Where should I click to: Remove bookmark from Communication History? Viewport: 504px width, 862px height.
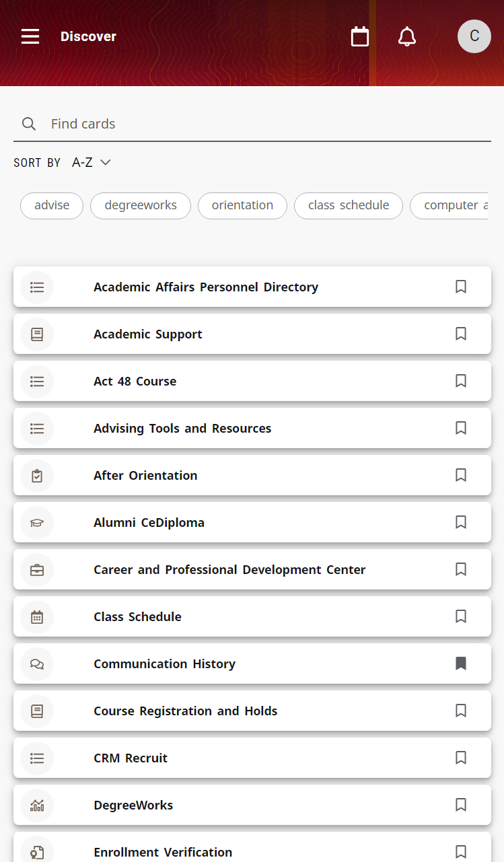click(x=461, y=663)
